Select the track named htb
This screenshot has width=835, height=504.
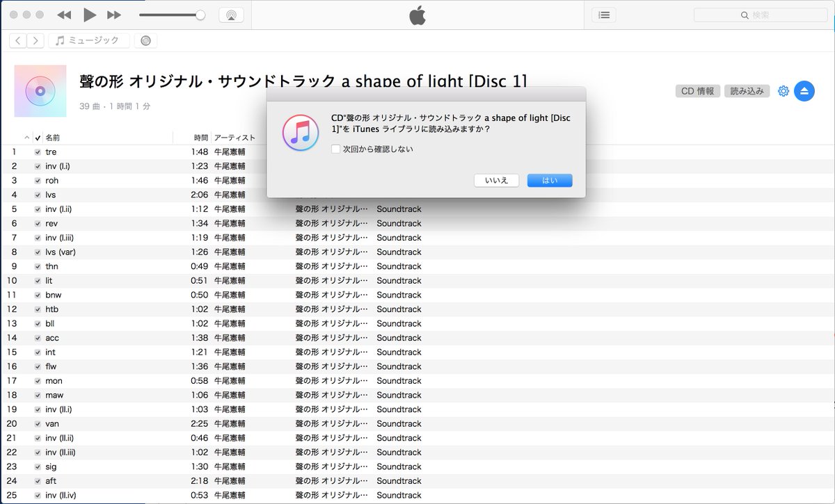[51, 309]
